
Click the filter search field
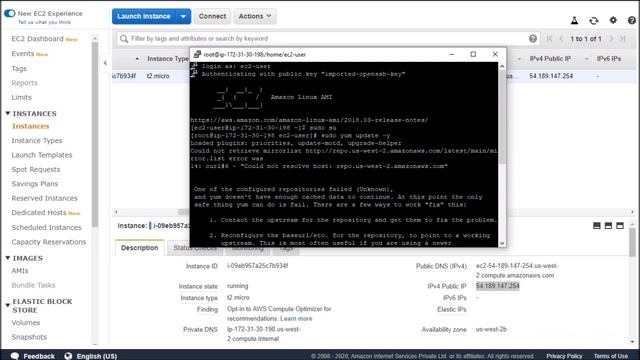[x=328, y=39]
